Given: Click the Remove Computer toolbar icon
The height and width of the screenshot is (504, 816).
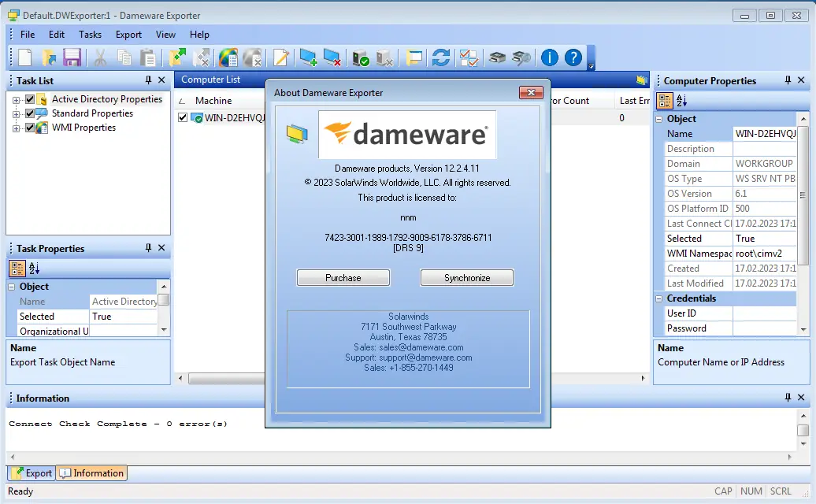Looking at the screenshot, I should tap(333, 57).
